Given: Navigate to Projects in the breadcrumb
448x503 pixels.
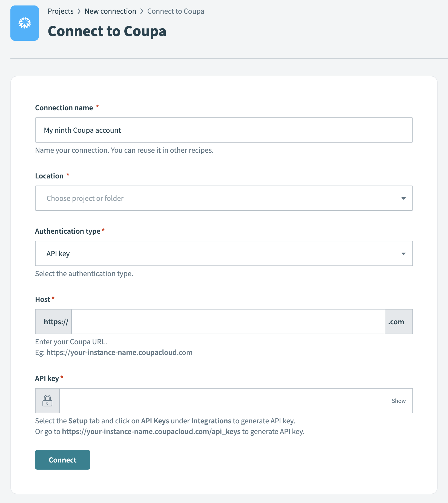Looking at the screenshot, I should click(61, 11).
